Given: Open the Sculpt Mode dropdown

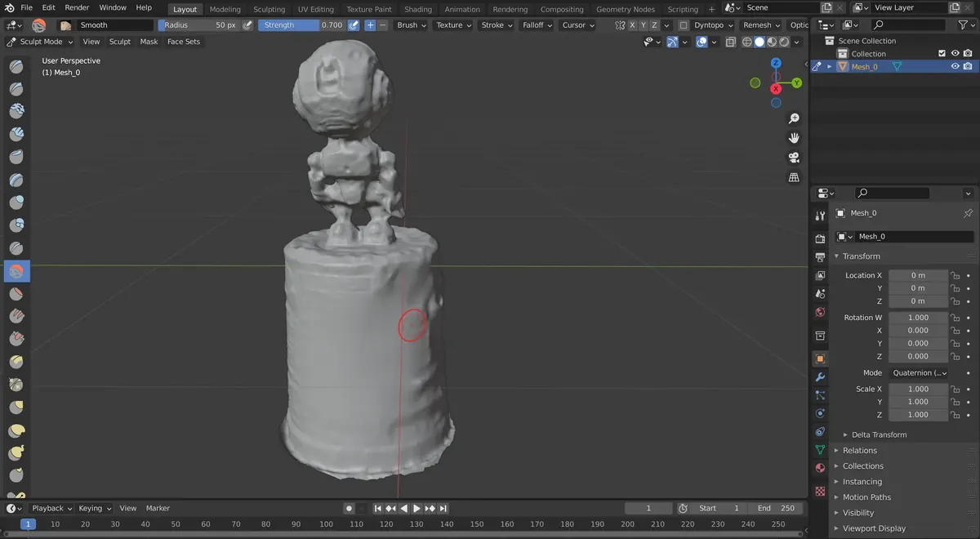Looking at the screenshot, I should click(x=40, y=42).
